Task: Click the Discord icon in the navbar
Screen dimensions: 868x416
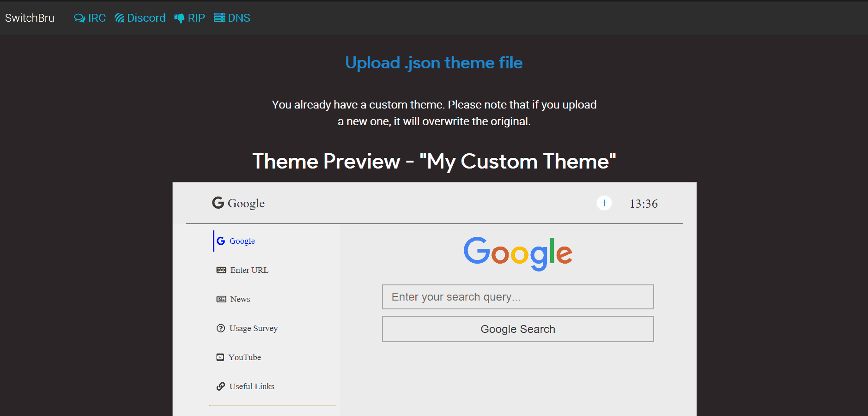Action: click(x=120, y=18)
